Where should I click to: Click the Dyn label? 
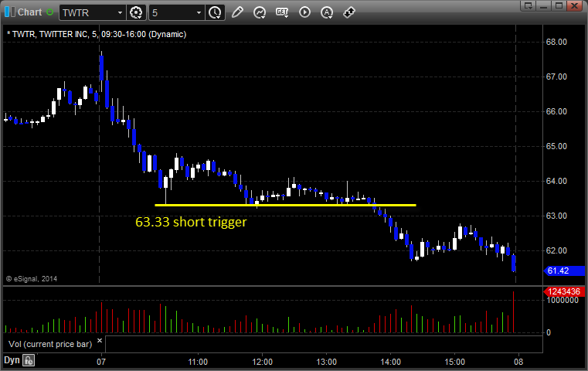(12, 360)
